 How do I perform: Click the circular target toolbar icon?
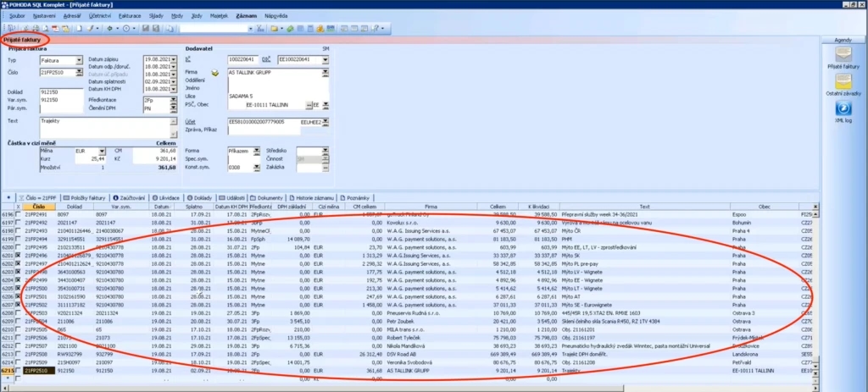tap(126, 28)
